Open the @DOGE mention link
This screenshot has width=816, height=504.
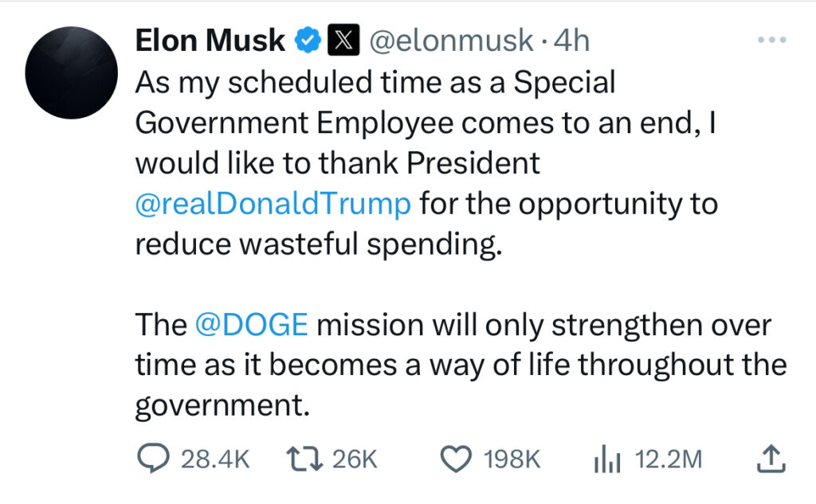click(251, 325)
